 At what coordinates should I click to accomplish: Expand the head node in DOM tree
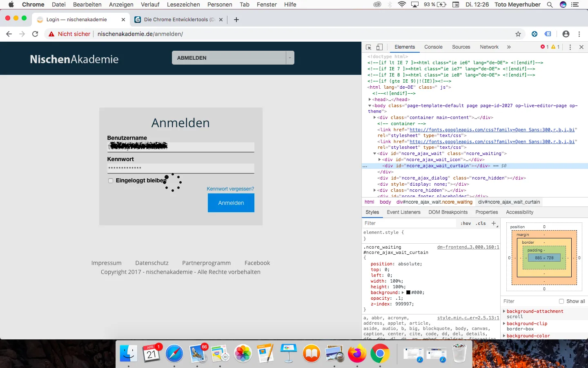pyautogui.click(x=370, y=99)
